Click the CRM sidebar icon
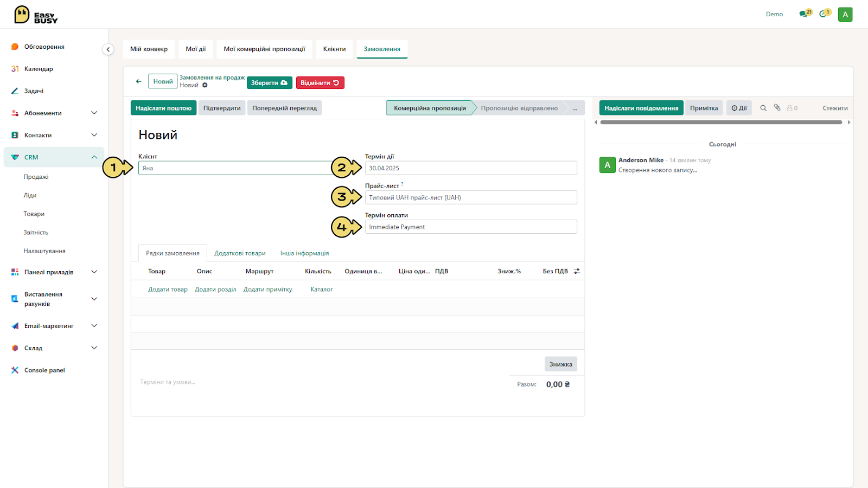868x488 pixels. pyautogui.click(x=15, y=157)
